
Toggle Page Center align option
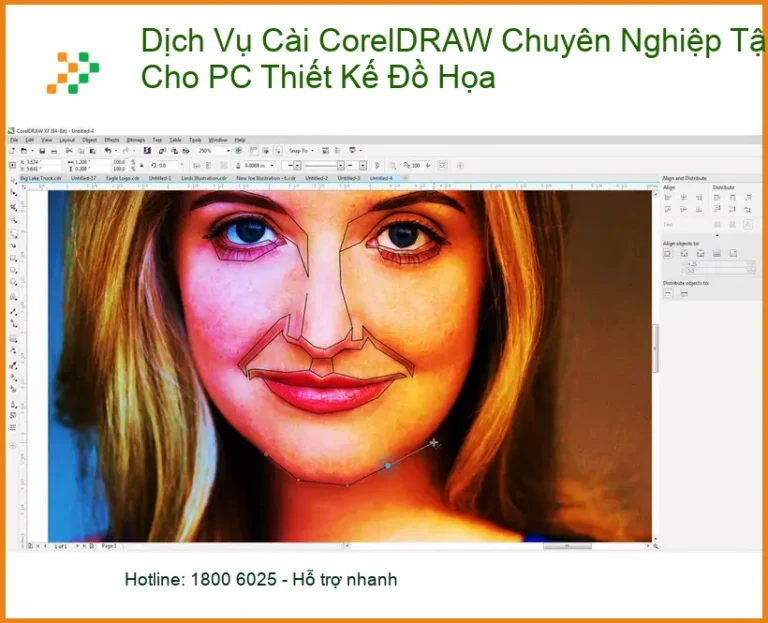[x=700, y=254]
